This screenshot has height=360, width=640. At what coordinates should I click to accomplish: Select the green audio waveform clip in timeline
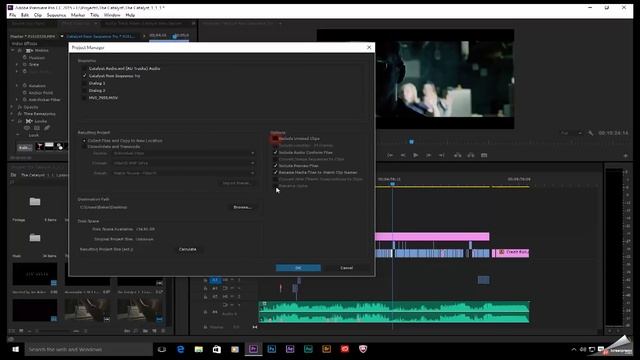tap(394, 312)
